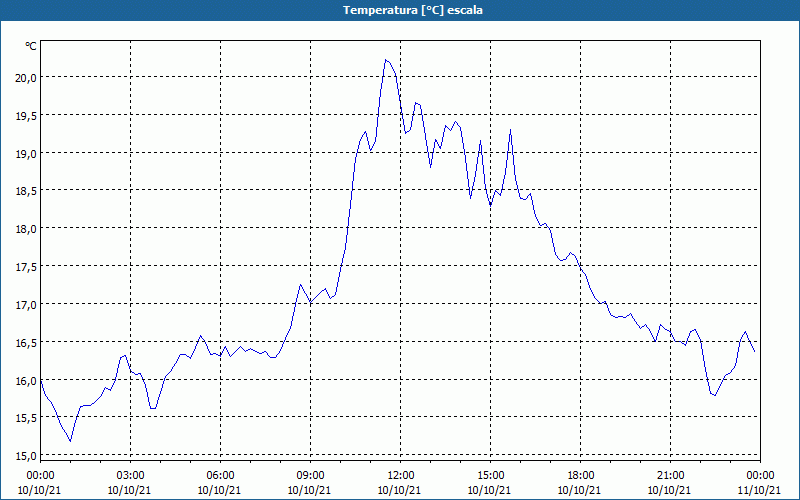Click the 20,0 y-axis value
The image size is (800, 500).
(26, 78)
